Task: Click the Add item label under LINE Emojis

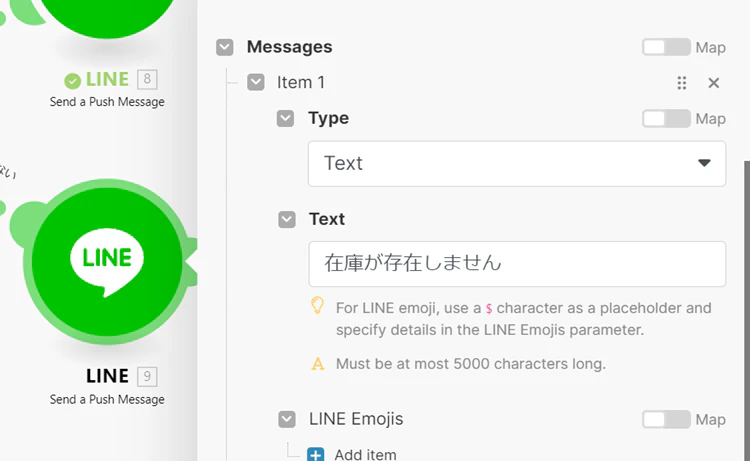Action: tap(365, 454)
